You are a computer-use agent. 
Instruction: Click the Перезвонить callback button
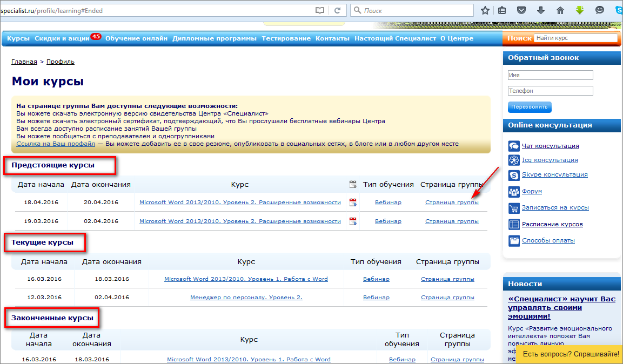point(529,107)
